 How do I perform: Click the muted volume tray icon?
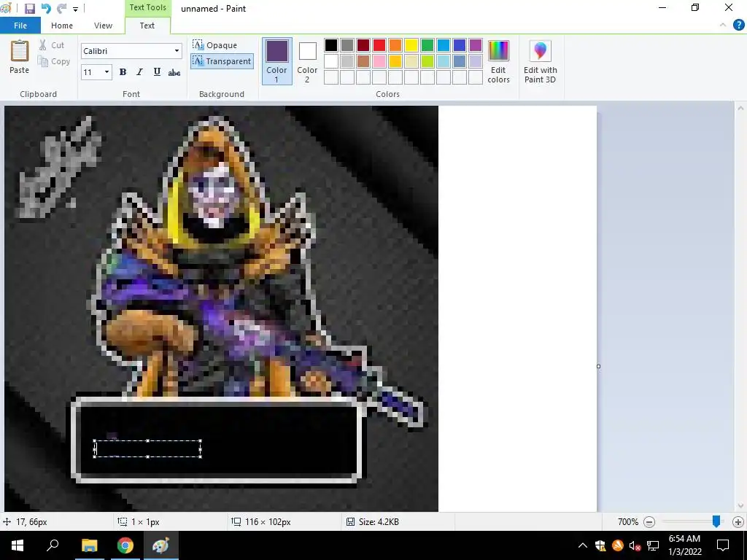[x=635, y=545]
